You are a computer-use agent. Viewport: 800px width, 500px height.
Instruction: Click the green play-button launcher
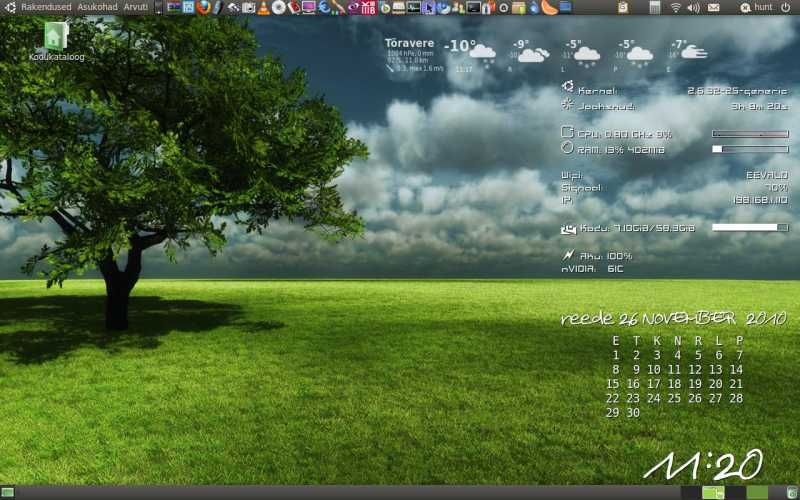(x=385, y=8)
